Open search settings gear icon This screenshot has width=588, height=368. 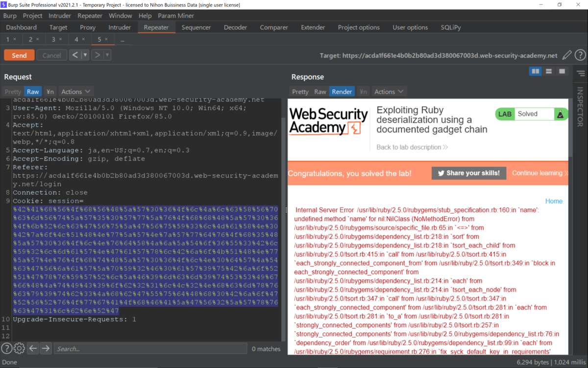[x=19, y=348]
